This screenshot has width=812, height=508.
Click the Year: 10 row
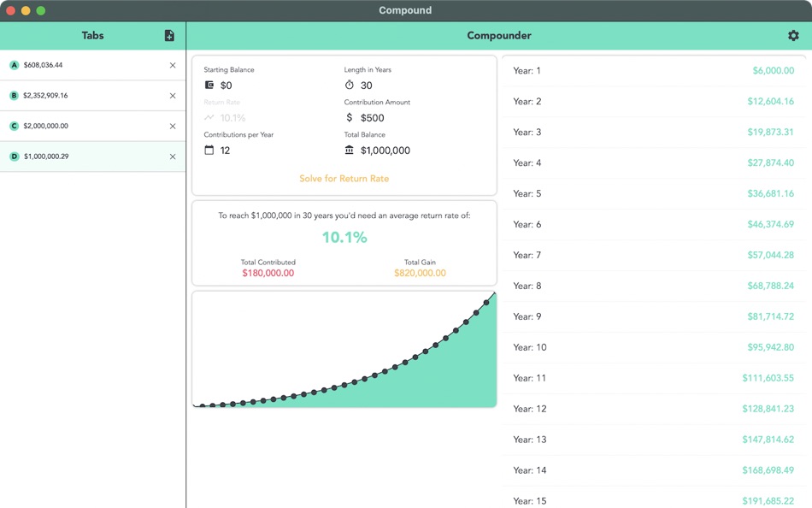(x=654, y=347)
